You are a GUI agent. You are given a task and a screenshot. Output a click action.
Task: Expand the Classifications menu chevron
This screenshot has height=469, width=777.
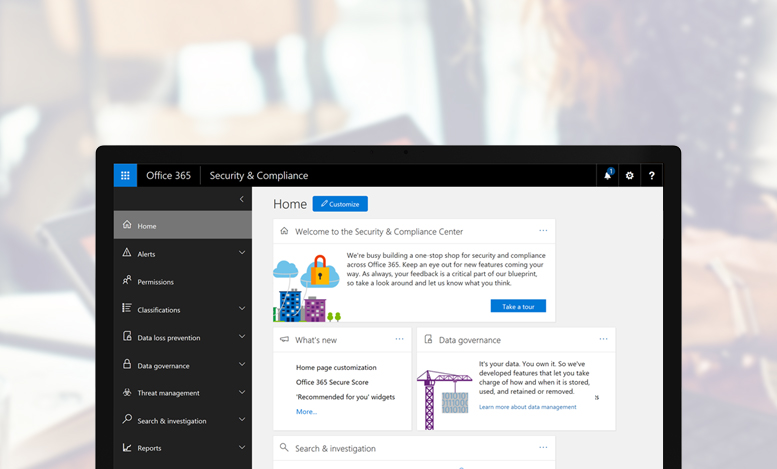click(242, 308)
